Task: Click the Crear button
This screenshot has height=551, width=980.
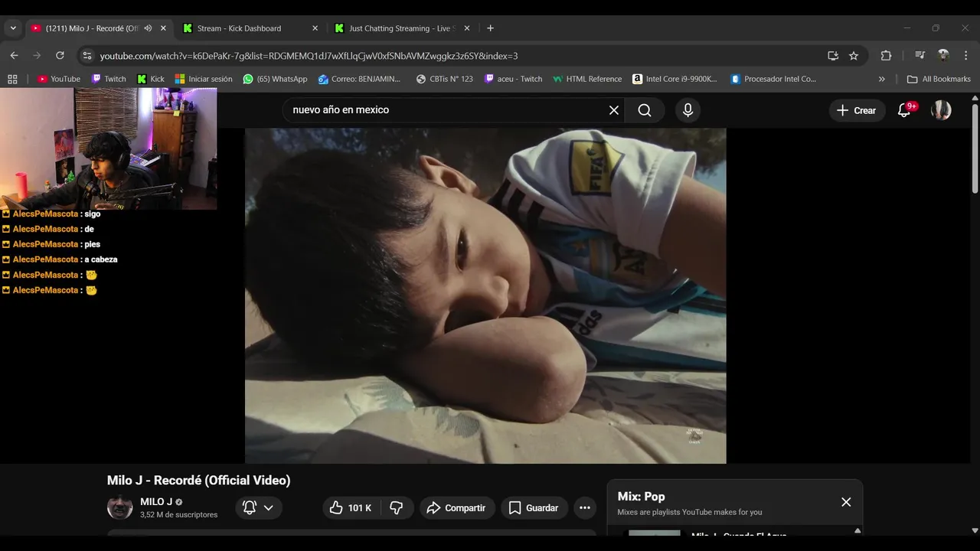Action: [x=857, y=110]
